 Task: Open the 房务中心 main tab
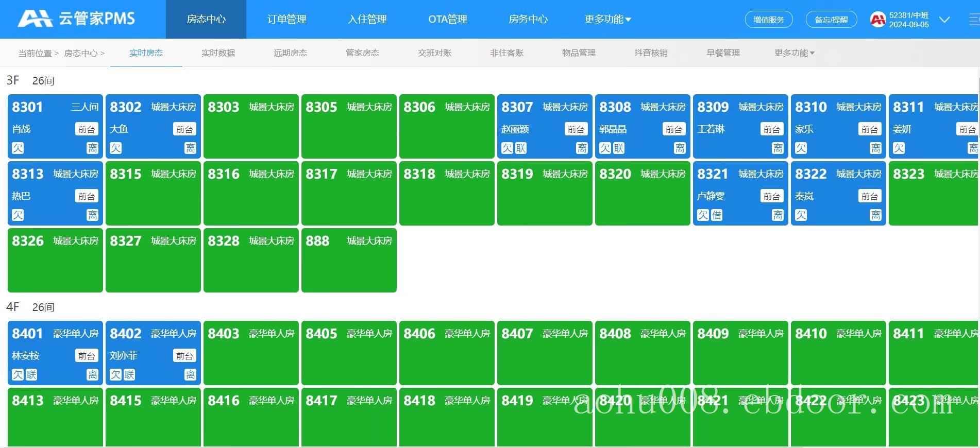528,19
